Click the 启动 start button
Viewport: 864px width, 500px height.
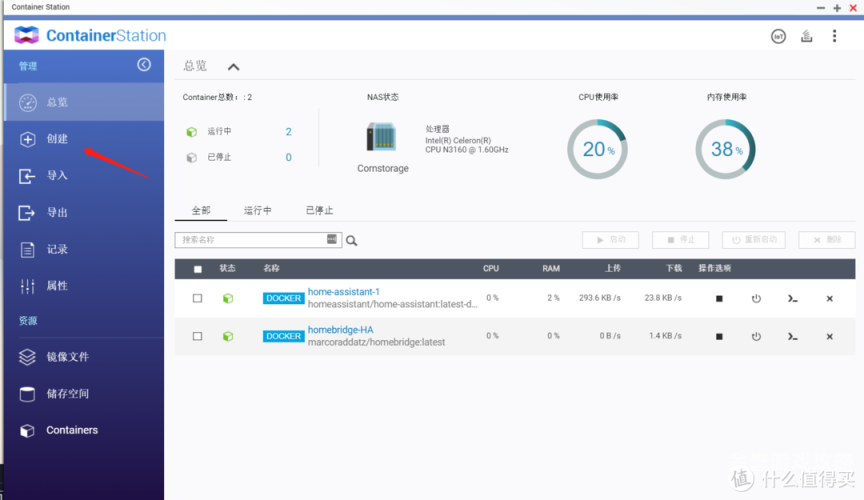611,240
